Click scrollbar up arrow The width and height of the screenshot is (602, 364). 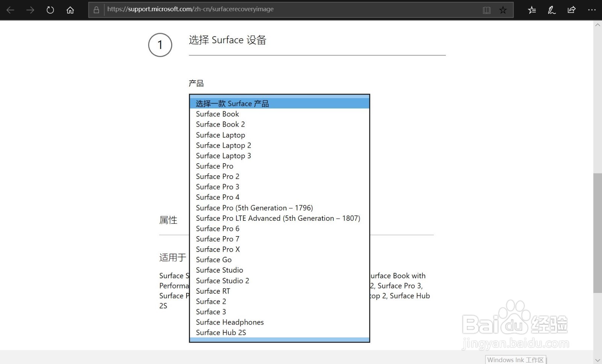(597, 25)
